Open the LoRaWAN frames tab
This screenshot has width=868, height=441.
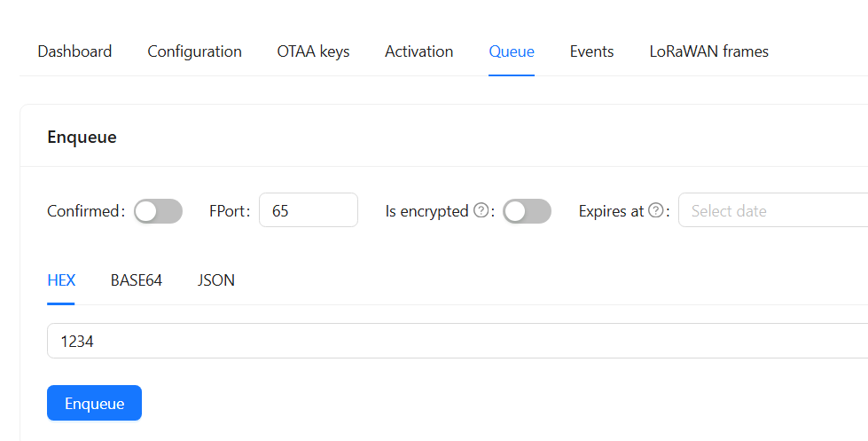[709, 51]
